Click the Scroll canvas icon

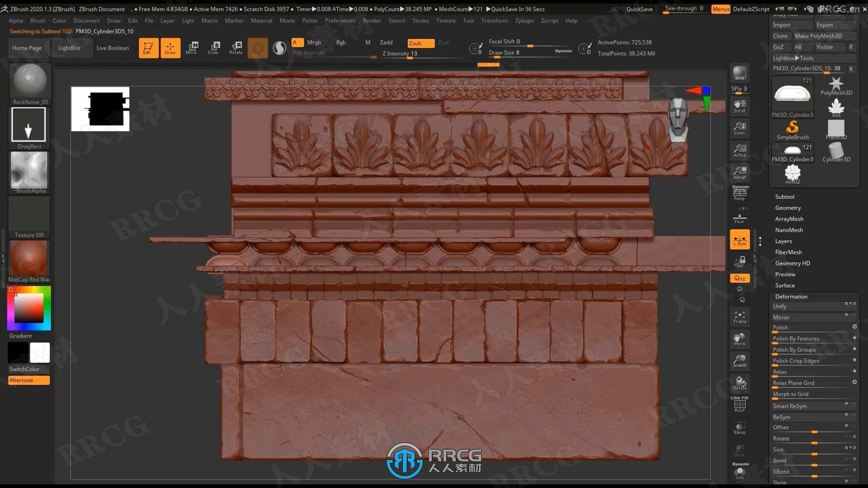(x=740, y=106)
